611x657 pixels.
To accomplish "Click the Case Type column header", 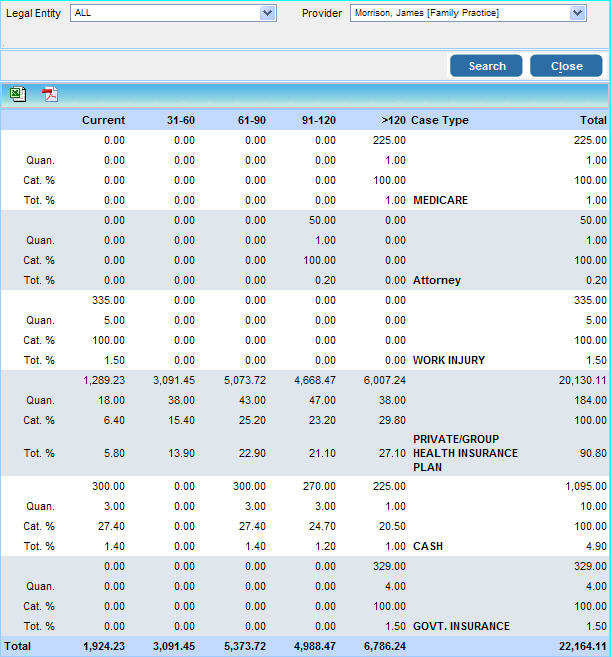I will [440, 120].
